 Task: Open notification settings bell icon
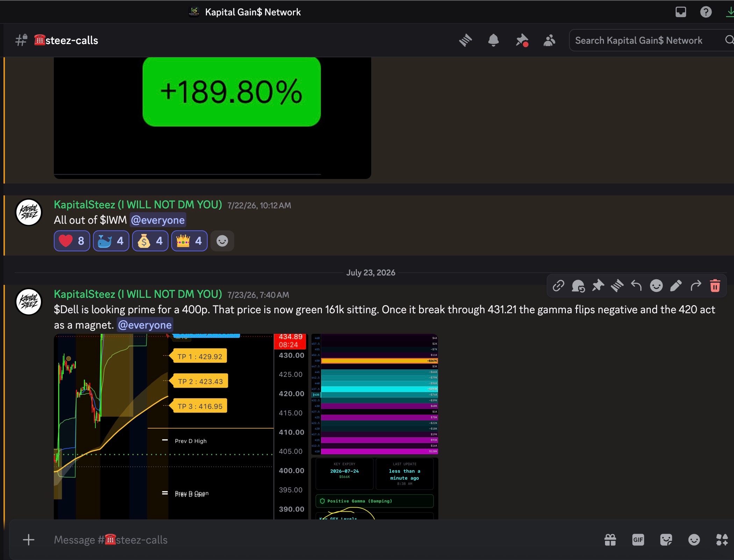click(x=493, y=40)
